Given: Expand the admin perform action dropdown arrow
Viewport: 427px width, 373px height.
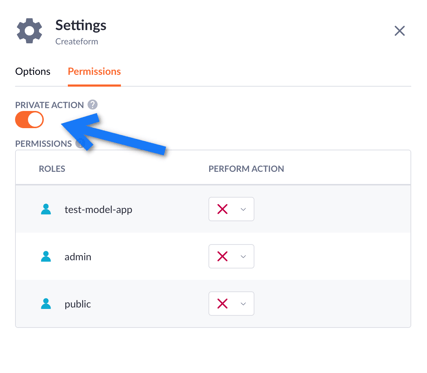Looking at the screenshot, I should coord(243,257).
